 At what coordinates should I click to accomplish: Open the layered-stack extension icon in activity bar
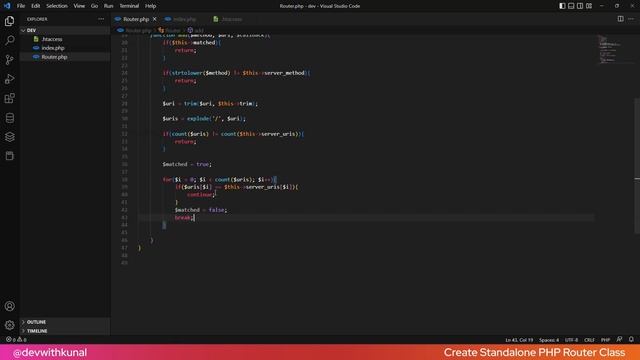(9, 137)
